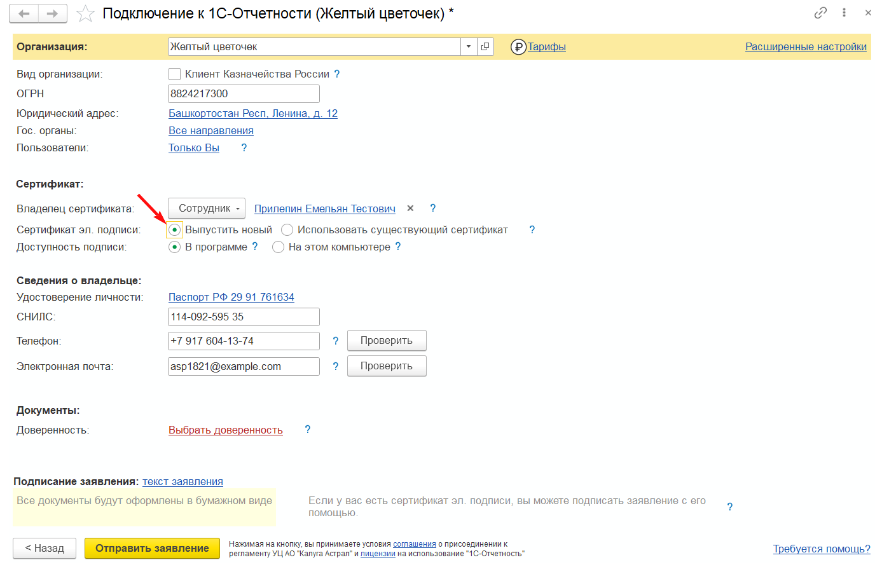Edit legal address 'Башкортостан Респ, Ленина, д. 12'

[253, 113]
